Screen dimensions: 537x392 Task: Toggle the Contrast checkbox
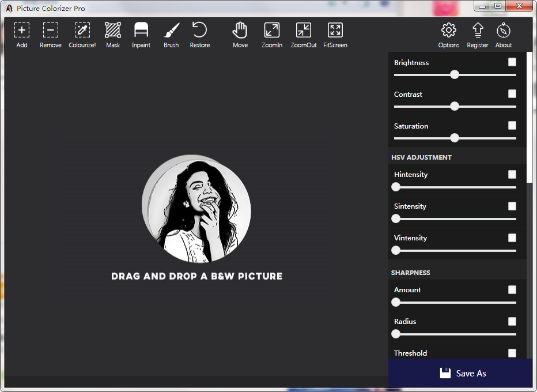[512, 94]
